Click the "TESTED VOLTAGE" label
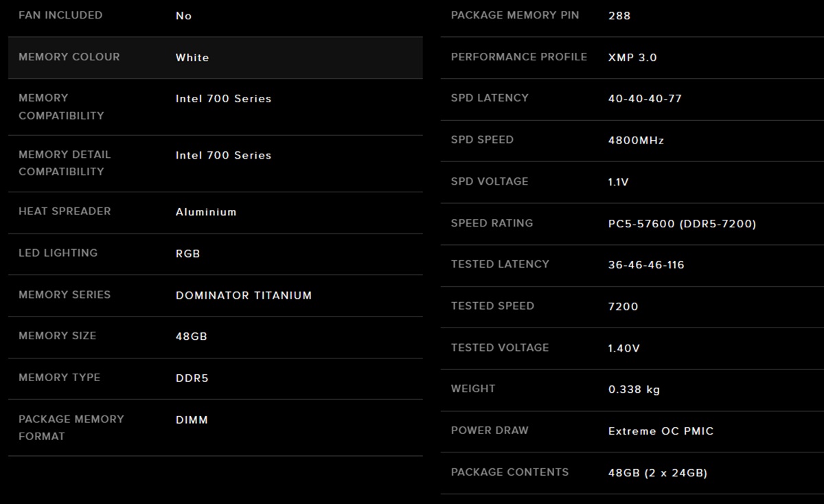This screenshot has width=824, height=504. point(501,347)
